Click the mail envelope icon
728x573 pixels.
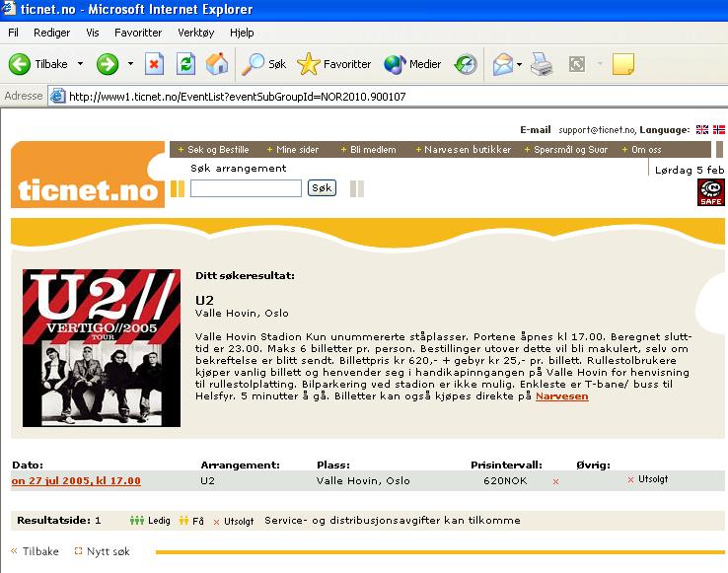pos(503,64)
